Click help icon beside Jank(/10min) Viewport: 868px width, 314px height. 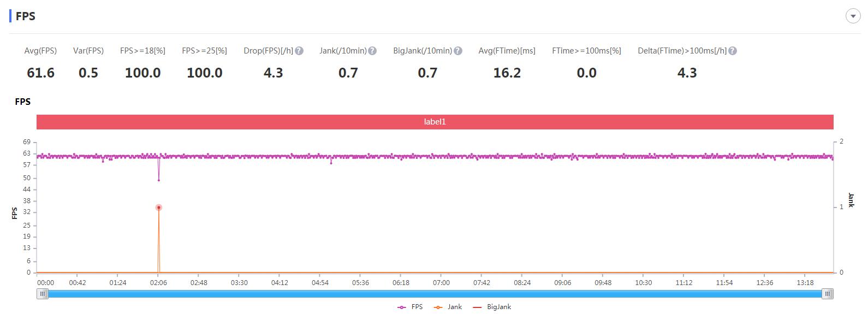tap(372, 51)
